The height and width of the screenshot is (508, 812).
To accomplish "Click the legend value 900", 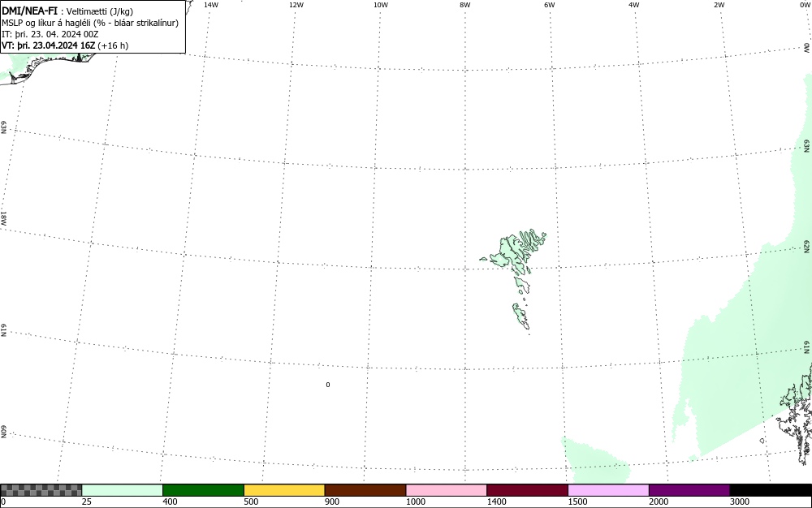I will (332, 502).
